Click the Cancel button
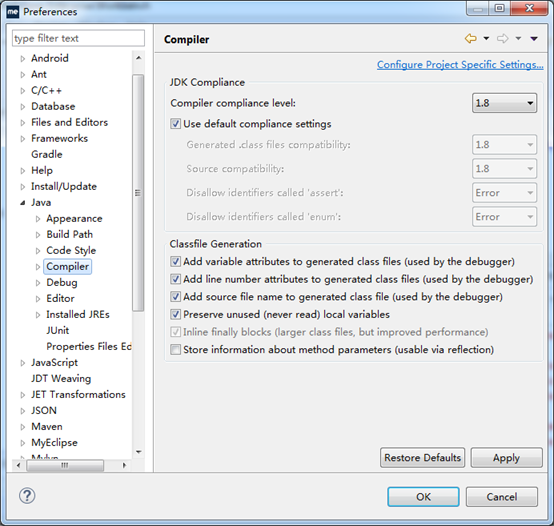The height and width of the screenshot is (526, 554). click(x=502, y=497)
